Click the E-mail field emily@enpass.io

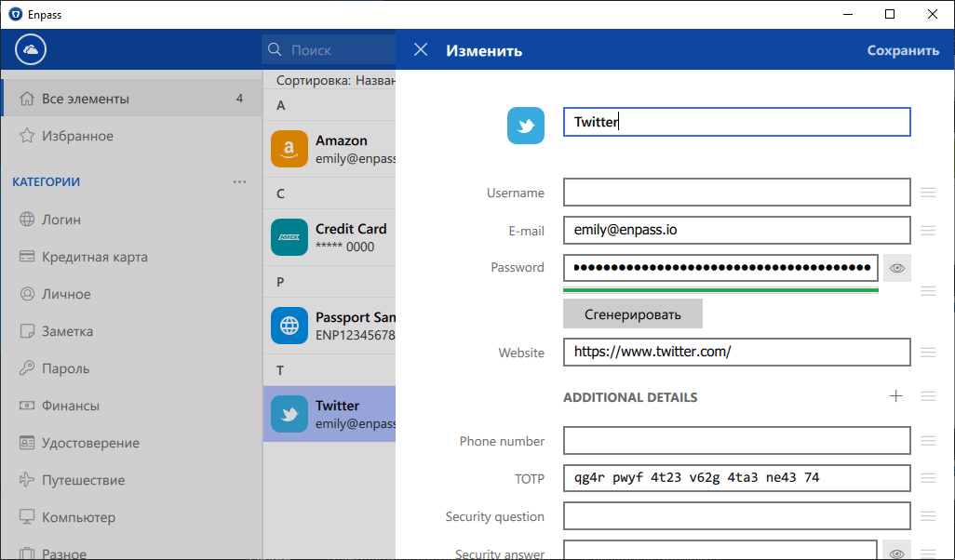tap(737, 230)
